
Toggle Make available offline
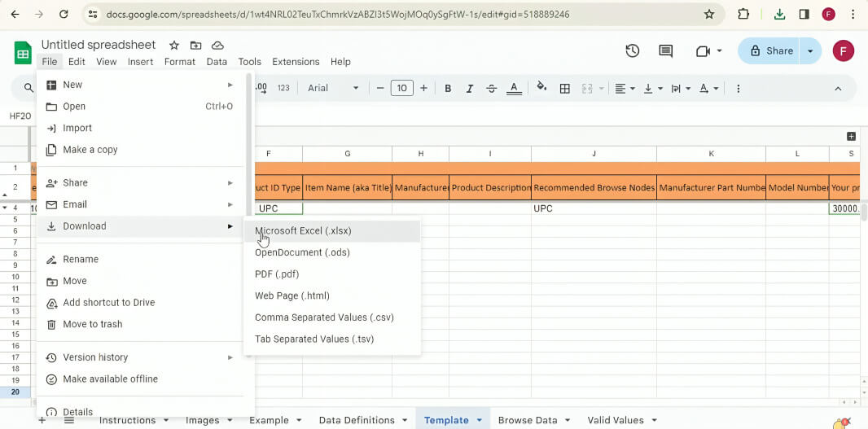click(x=141, y=379)
